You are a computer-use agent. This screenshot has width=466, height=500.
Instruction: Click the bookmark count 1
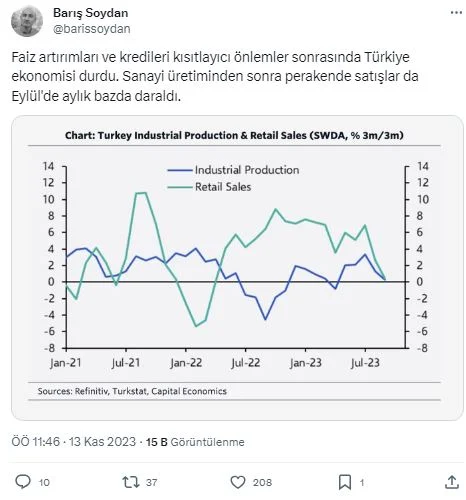[x=362, y=482]
